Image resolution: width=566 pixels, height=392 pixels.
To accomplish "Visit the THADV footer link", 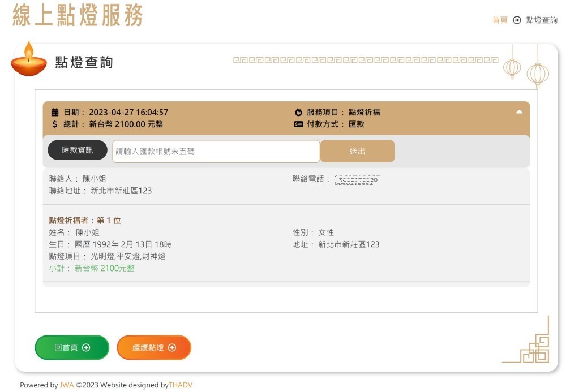I will point(181,385).
